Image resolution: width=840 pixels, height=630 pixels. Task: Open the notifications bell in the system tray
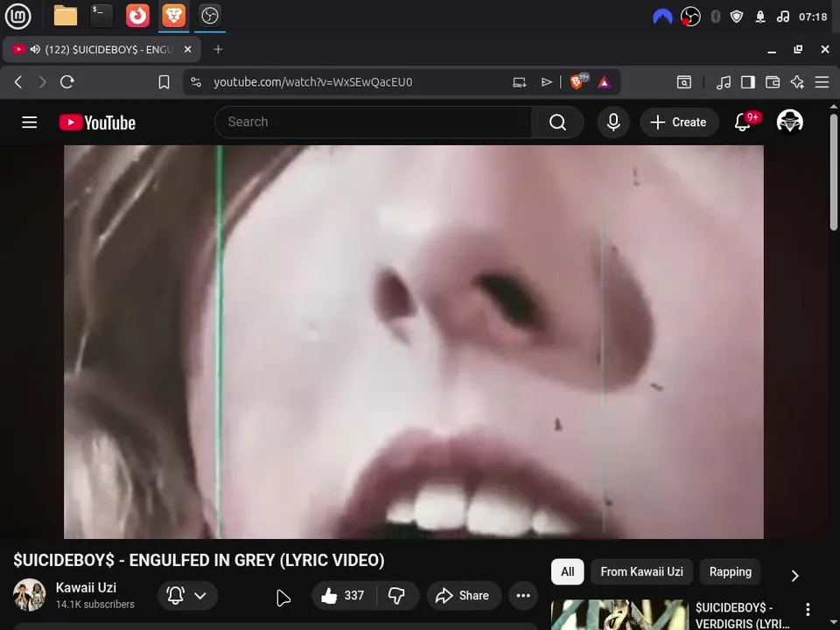[x=760, y=17]
